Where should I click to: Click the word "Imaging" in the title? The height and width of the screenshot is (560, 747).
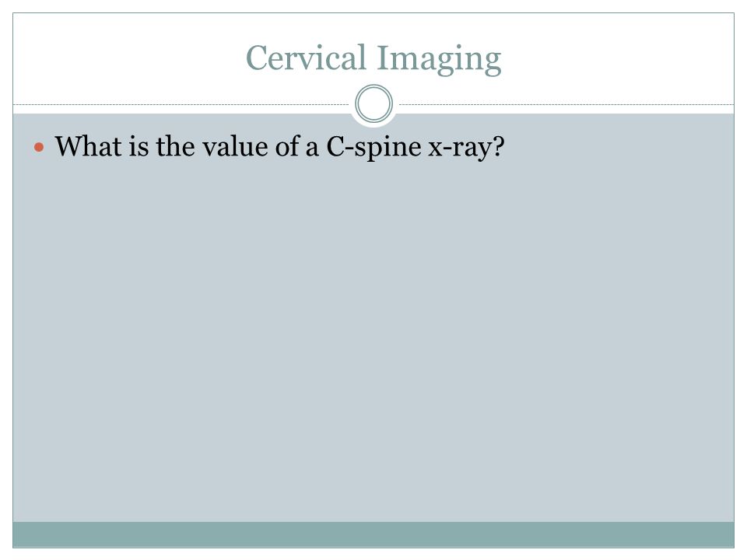coord(439,60)
